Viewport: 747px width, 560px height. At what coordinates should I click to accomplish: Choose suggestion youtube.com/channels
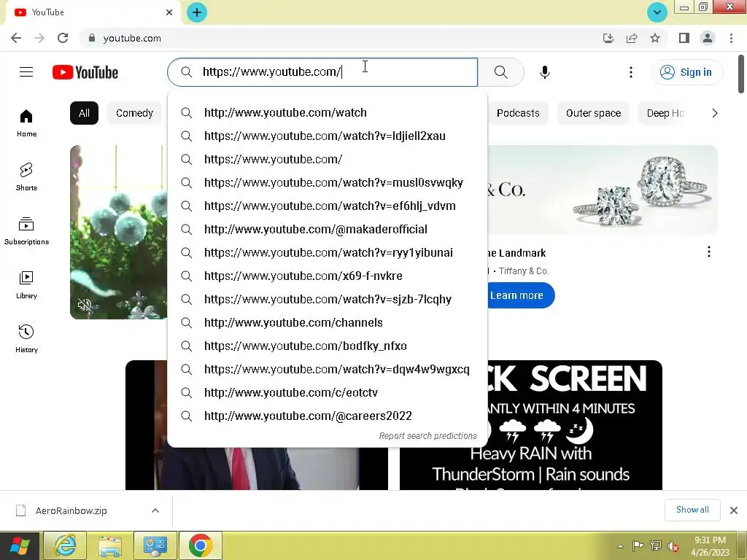(328, 322)
